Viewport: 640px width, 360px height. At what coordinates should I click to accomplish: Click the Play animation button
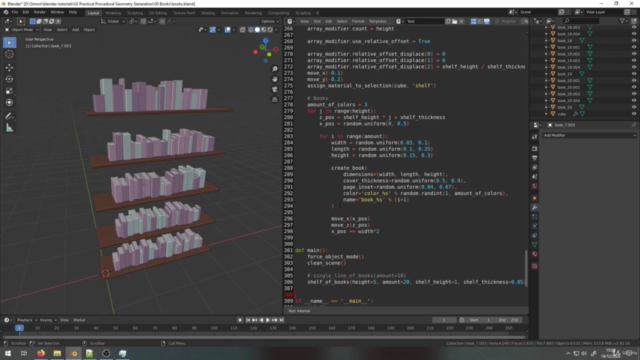[268, 320]
